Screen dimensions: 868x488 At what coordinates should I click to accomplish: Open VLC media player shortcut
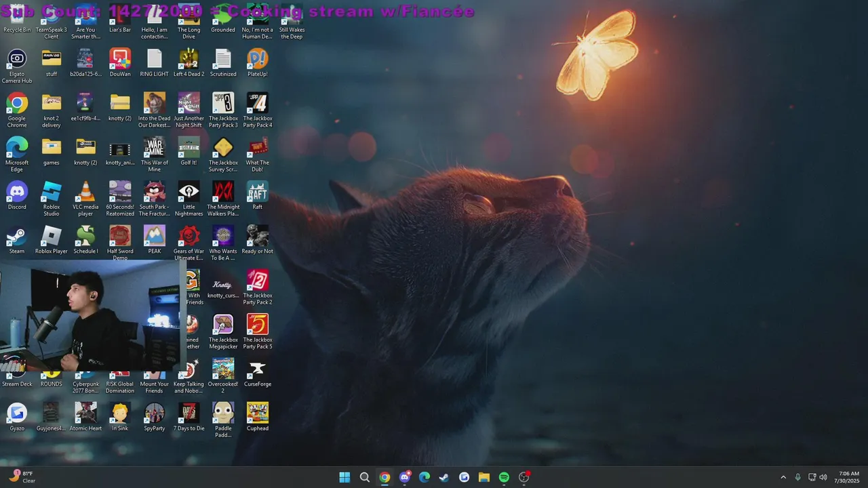click(x=85, y=199)
